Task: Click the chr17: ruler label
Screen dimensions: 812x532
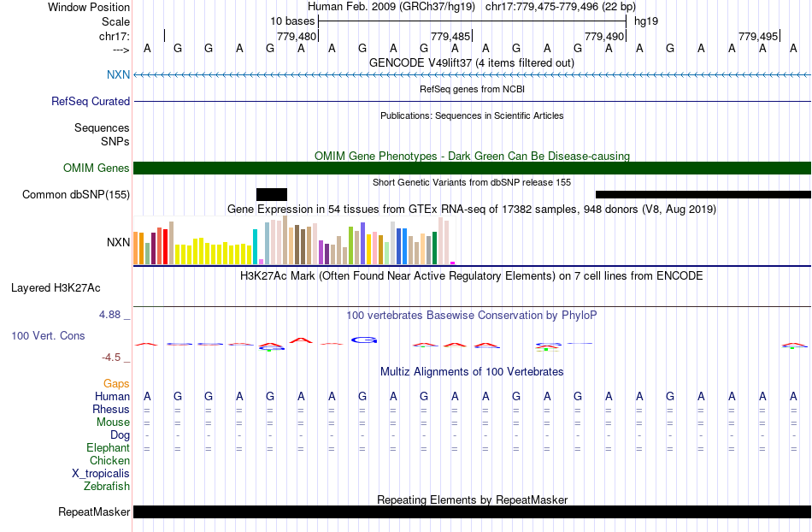Action: coord(114,36)
